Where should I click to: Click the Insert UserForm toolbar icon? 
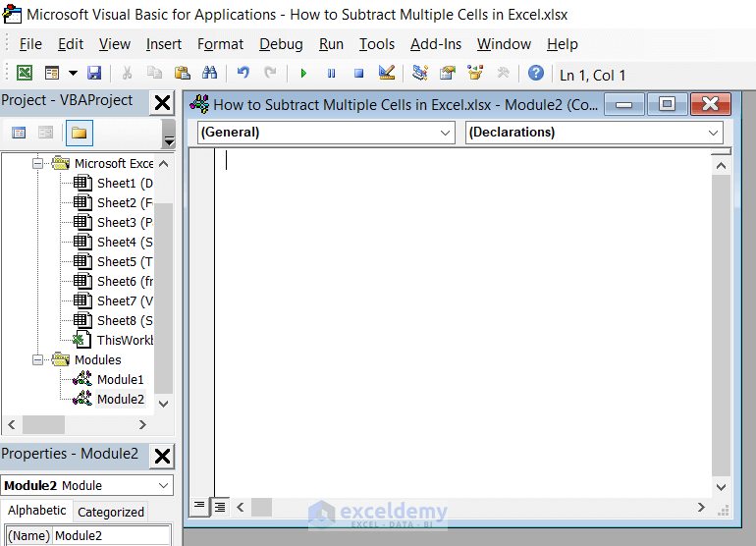point(52,74)
